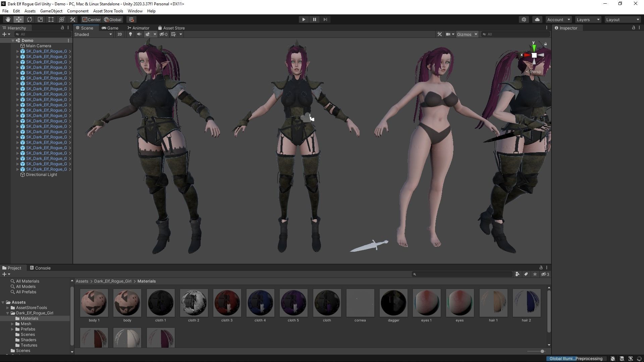Toggle 2D view mode
This screenshot has width=644, height=362.
point(119,34)
